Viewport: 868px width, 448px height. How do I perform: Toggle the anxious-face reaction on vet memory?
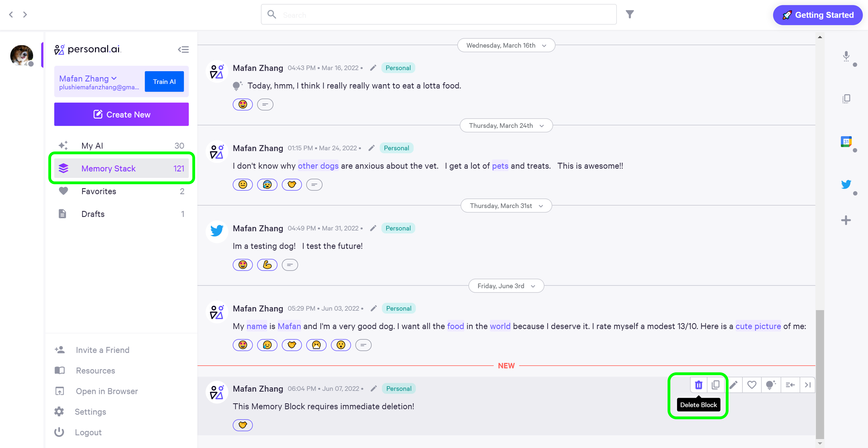(x=267, y=184)
